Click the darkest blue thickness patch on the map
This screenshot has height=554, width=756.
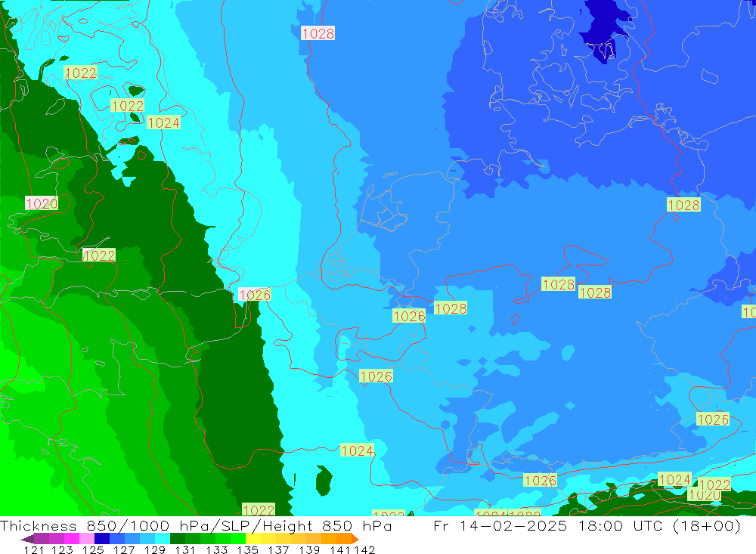point(606,30)
